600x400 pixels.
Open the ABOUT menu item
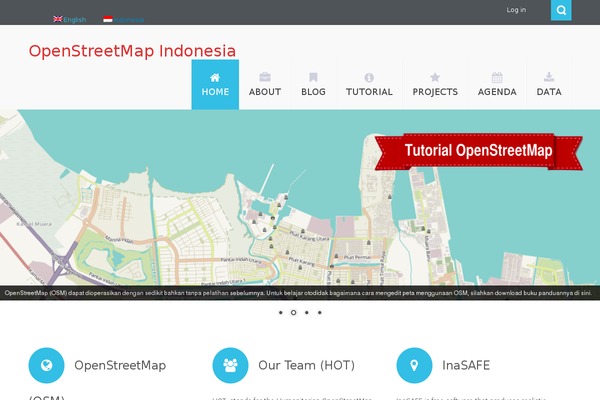pyautogui.click(x=265, y=85)
